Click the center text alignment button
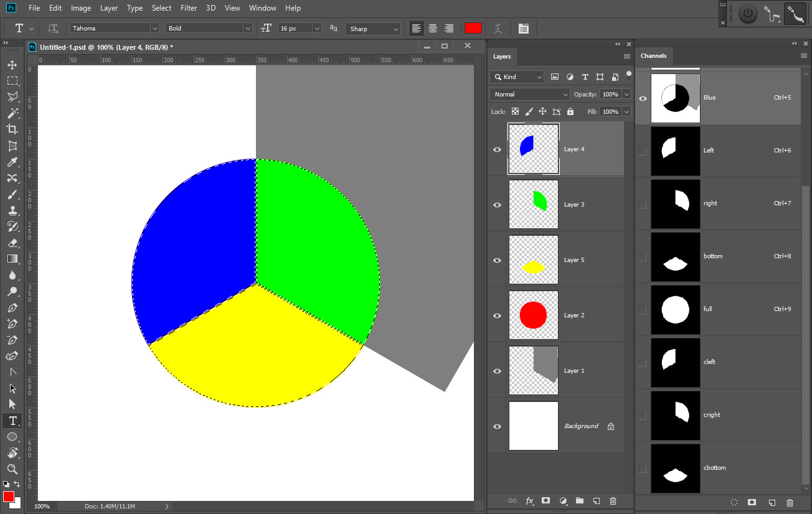Viewport: 812px width, 514px height. (x=432, y=28)
